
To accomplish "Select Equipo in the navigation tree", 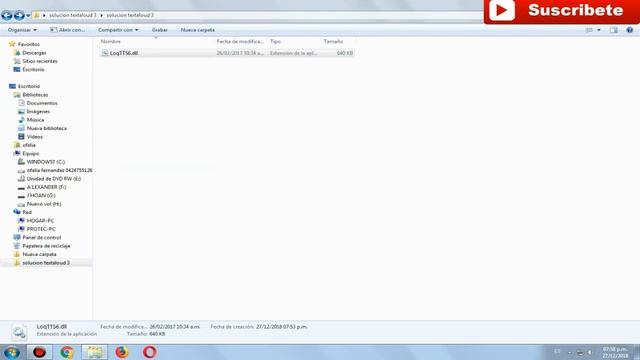I will [31, 153].
